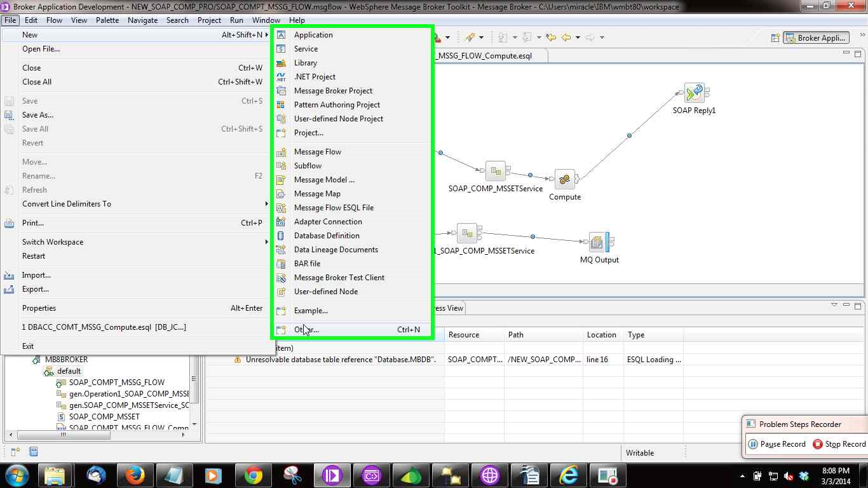This screenshot has height=488, width=868.
Task: Click Pause Record in Problem Steps Recorder
Action: (776, 444)
